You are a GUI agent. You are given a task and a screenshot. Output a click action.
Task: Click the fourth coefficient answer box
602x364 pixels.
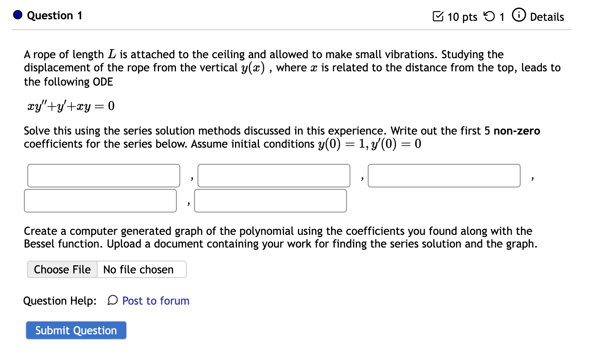(x=100, y=201)
